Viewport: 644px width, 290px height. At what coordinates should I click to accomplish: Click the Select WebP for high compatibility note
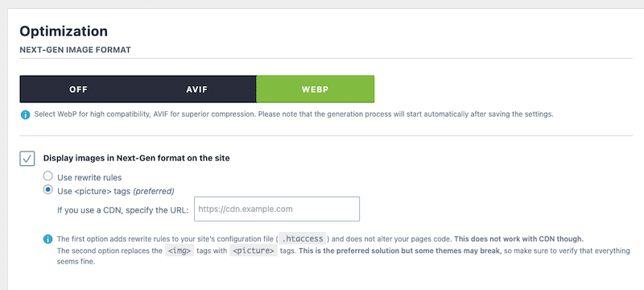pos(294,114)
